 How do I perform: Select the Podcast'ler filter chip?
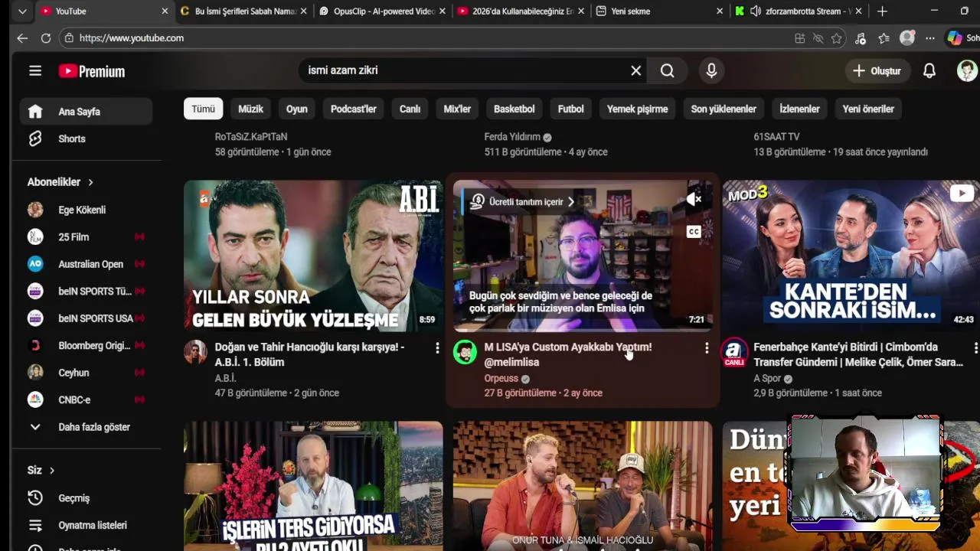tap(353, 109)
